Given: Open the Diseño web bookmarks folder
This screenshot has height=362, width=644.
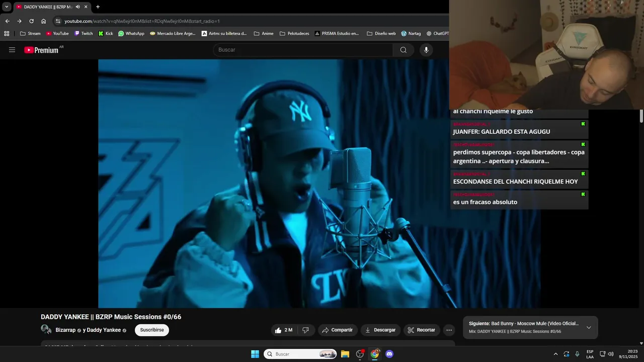Looking at the screenshot, I should point(381,34).
